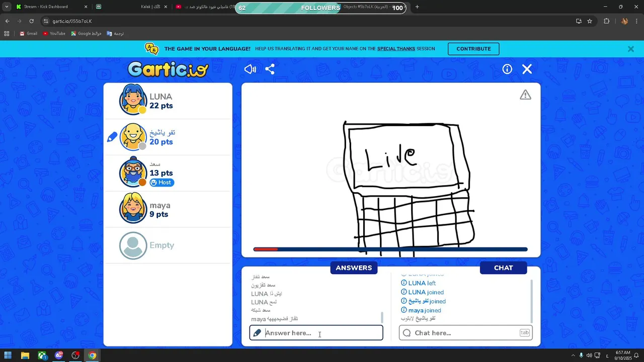Viewport: 644px width, 362px height.
Task: Click maya's avatar in the player list
Action: tap(133, 208)
